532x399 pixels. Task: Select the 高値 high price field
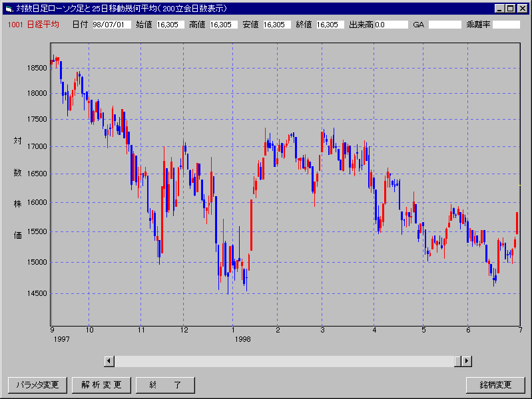224,25
